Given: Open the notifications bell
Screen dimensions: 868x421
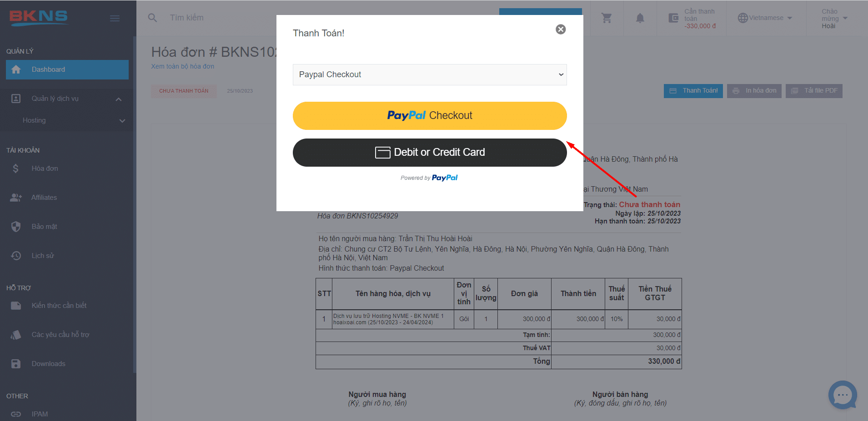Looking at the screenshot, I should point(640,18).
